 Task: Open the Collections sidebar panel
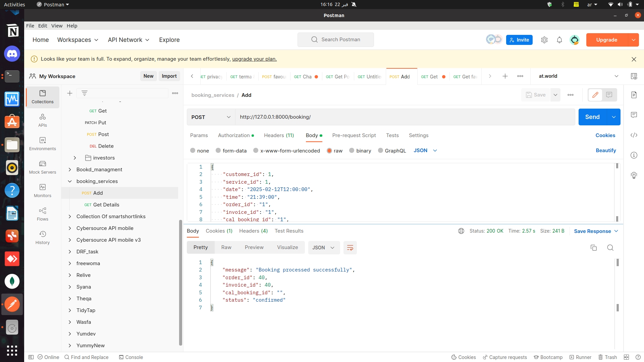coord(43,97)
